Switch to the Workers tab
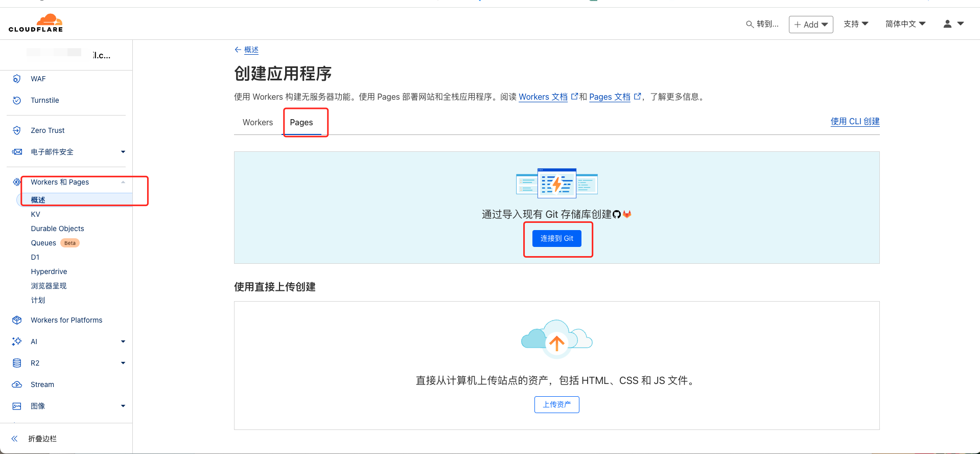This screenshot has height=454, width=980. tap(258, 123)
